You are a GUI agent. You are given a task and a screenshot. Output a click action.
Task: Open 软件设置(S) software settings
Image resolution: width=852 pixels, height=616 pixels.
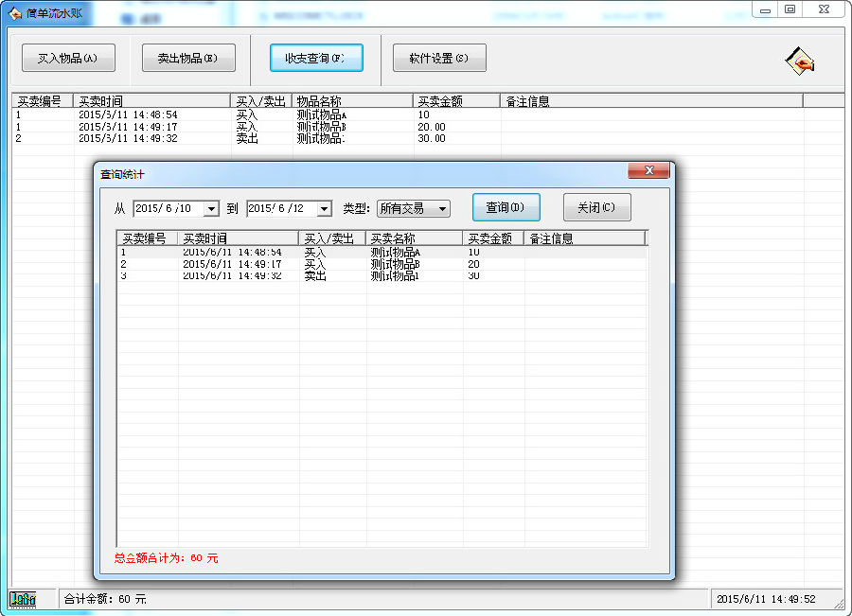(439, 58)
